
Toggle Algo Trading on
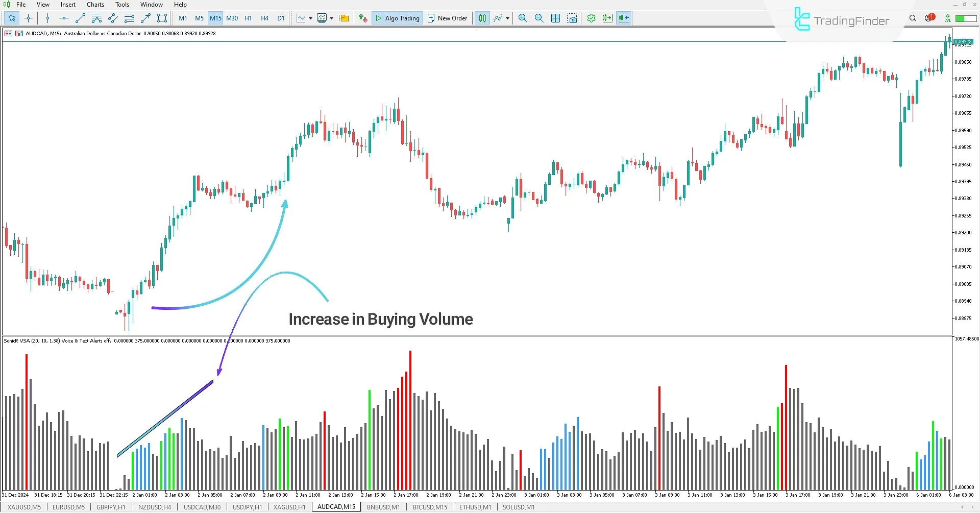pos(397,18)
